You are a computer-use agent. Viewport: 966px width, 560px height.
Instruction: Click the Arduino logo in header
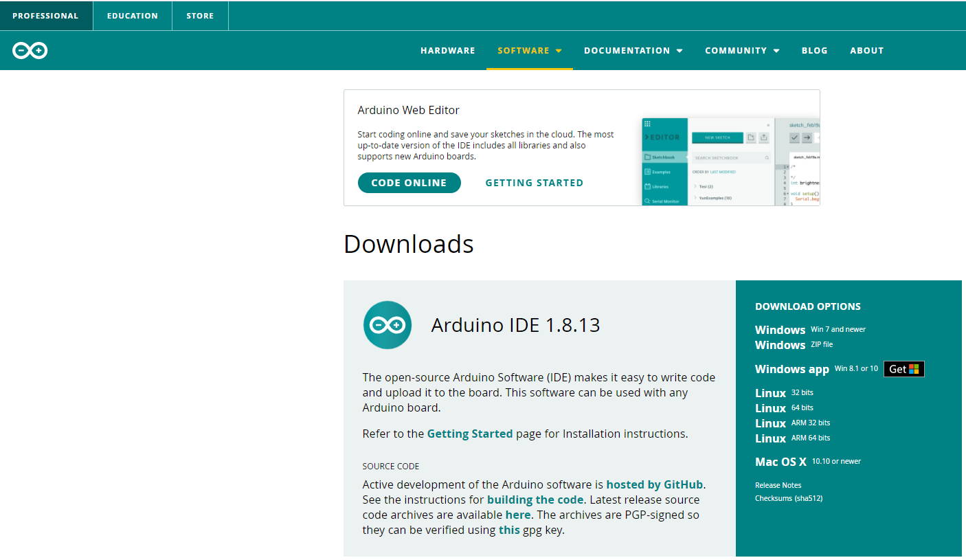coord(30,50)
